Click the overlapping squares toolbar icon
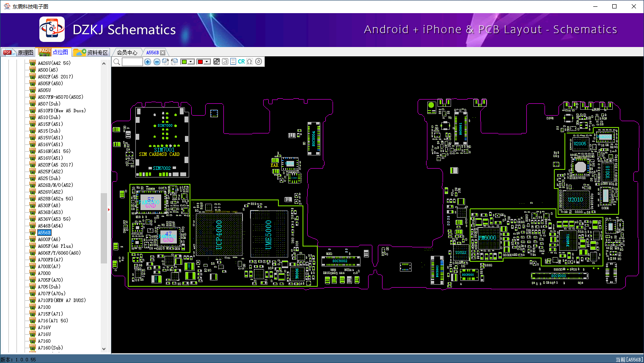The height and width of the screenshot is (363, 644). pyautogui.click(x=217, y=61)
